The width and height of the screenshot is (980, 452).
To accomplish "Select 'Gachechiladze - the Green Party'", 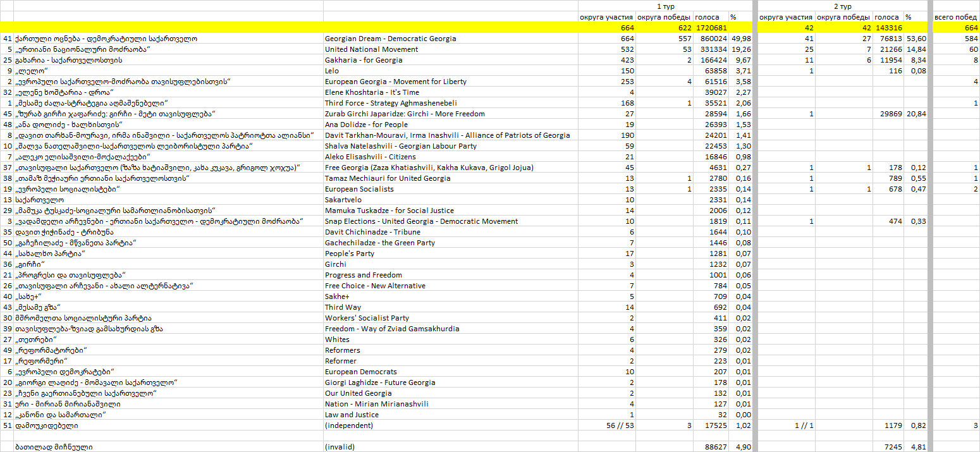I will point(451,243).
